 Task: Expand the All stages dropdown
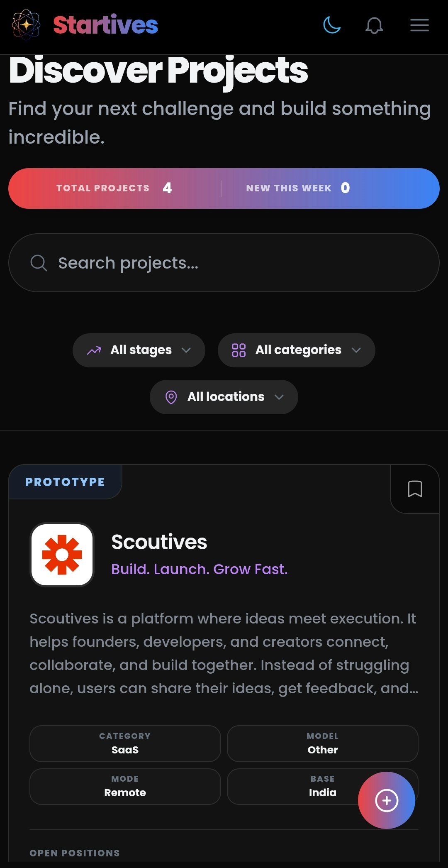[139, 350]
